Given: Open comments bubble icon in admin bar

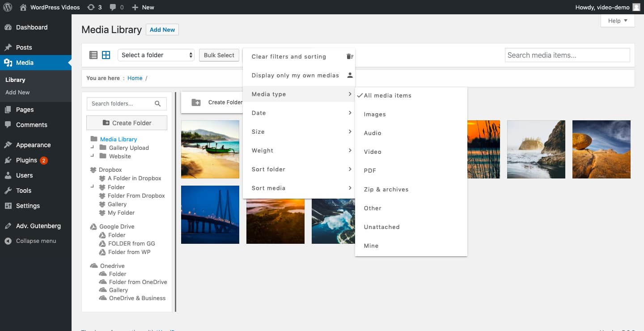Looking at the screenshot, I should [x=113, y=7].
